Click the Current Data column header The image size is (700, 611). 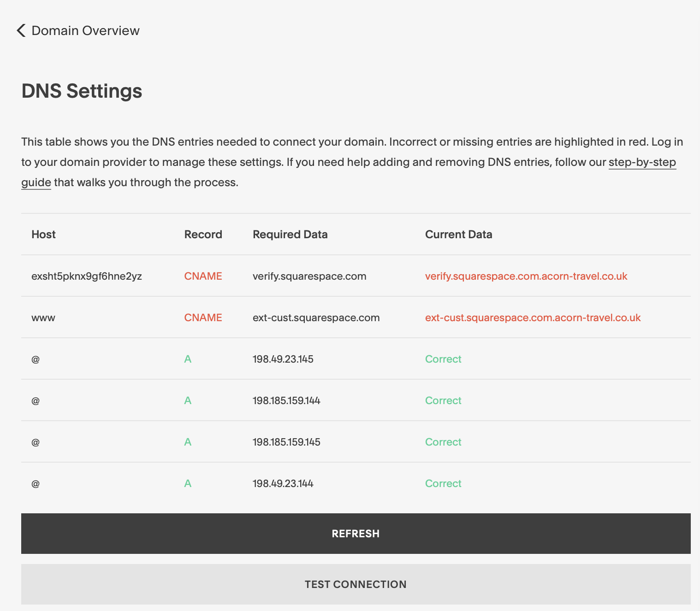pyautogui.click(x=458, y=234)
